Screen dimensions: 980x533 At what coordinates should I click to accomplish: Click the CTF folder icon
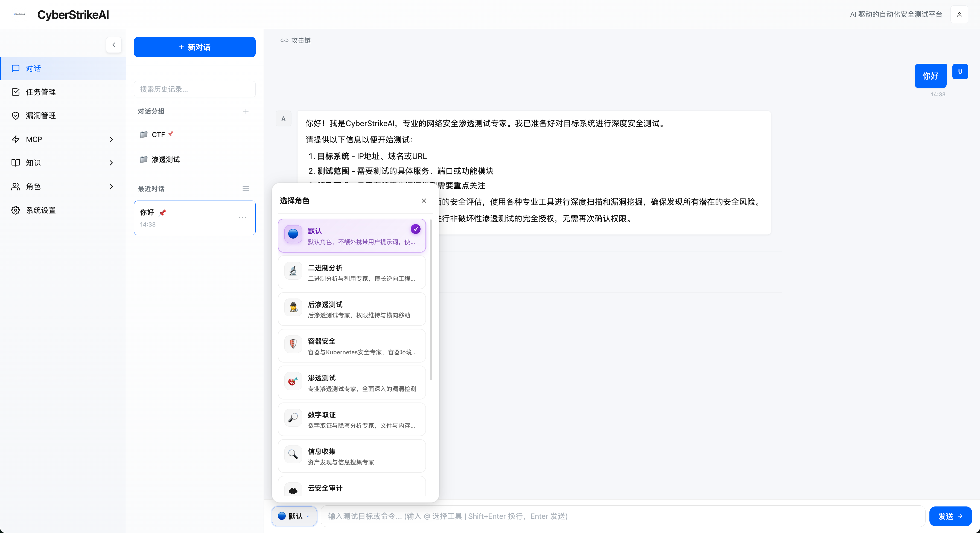pyautogui.click(x=144, y=135)
